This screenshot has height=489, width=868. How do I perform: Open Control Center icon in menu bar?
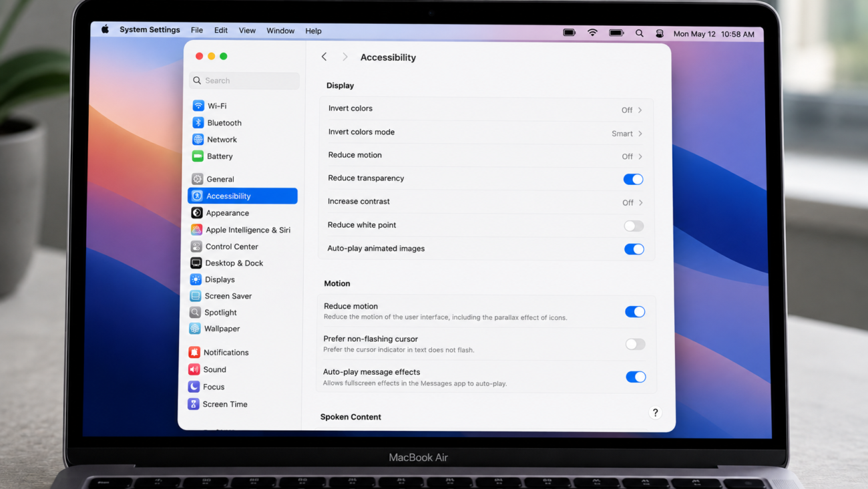point(660,33)
